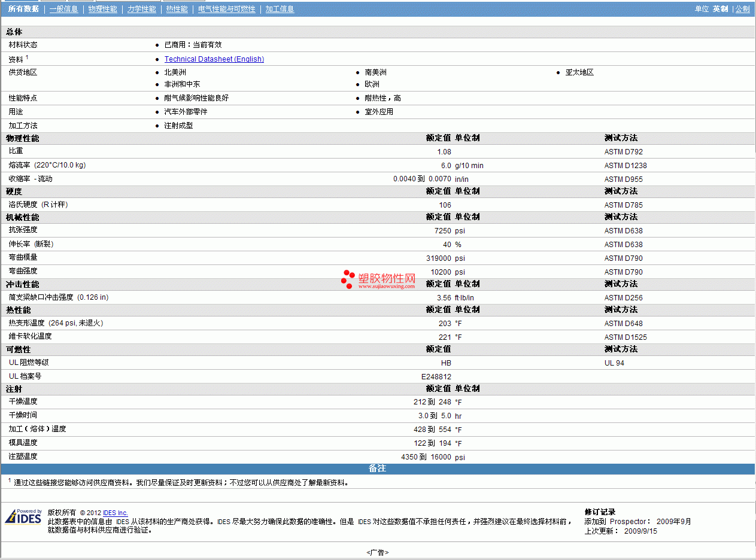Select 英制 units
This screenshot has width=756, height=560.
720,9
